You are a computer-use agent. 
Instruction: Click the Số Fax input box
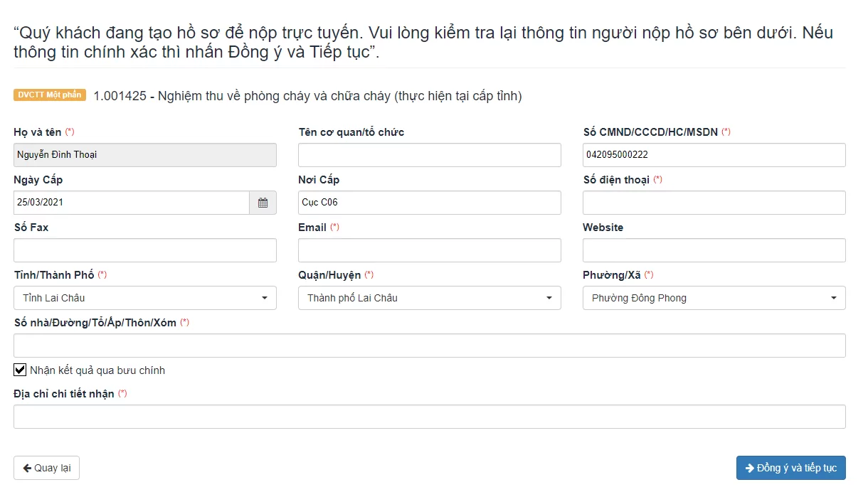point(145,250)
